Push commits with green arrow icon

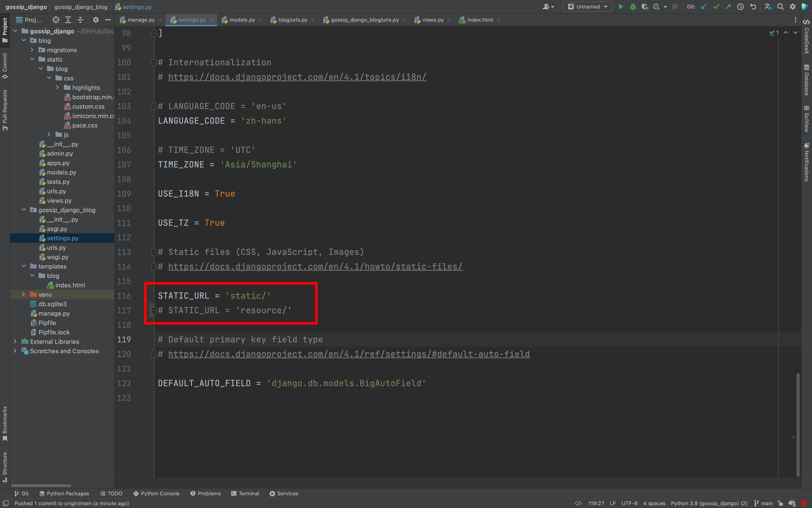click(x=728, y=7)
